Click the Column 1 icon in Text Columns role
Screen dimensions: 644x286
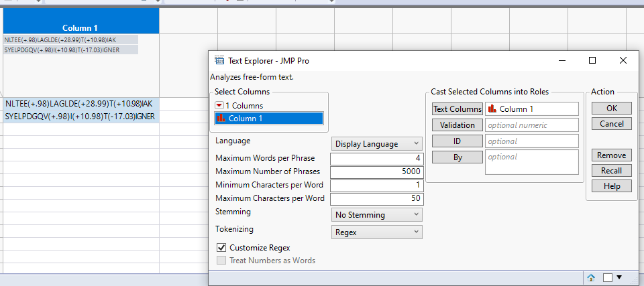click(492, 109)
